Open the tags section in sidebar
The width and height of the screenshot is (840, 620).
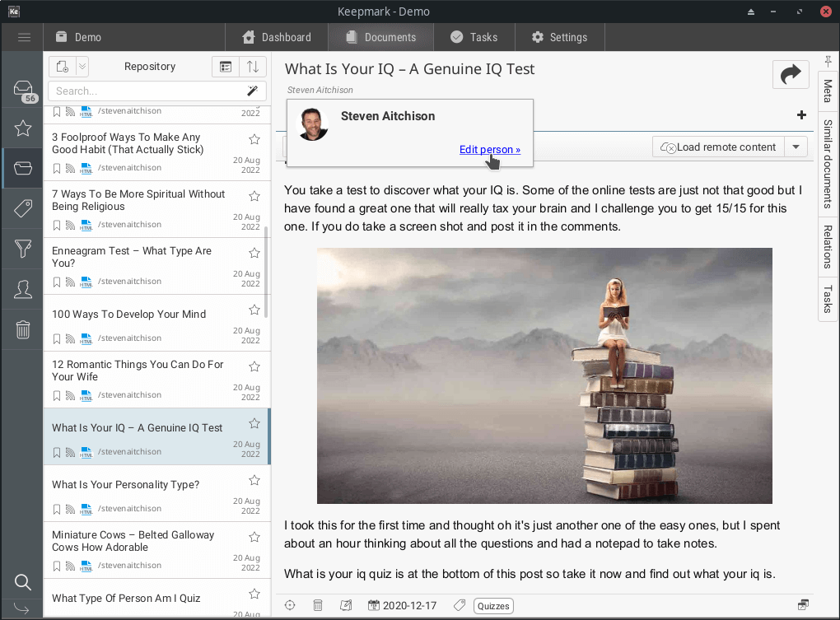coord(23,208)
